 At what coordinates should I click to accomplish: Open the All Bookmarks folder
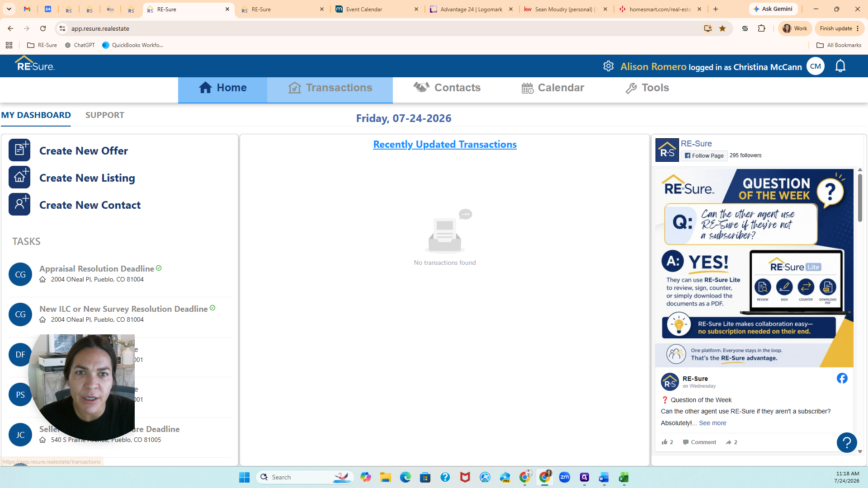tap(839, 45)
